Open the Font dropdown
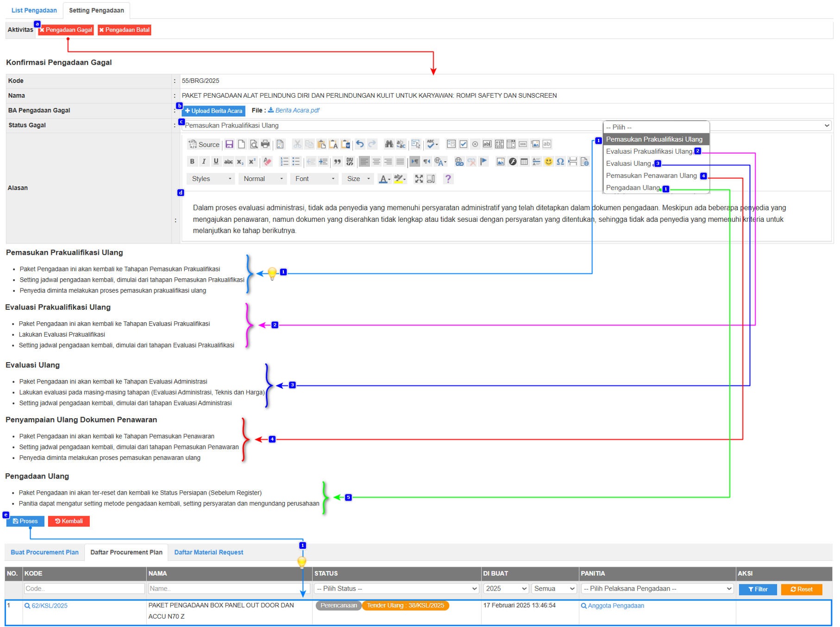840x627 pixels. click(x=314, y=179)
